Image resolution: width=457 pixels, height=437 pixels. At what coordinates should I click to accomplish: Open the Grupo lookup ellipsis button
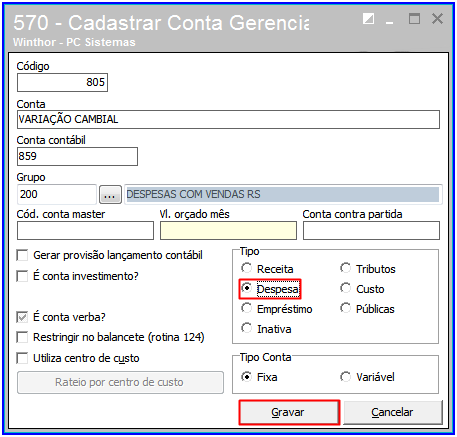(110, 194)
